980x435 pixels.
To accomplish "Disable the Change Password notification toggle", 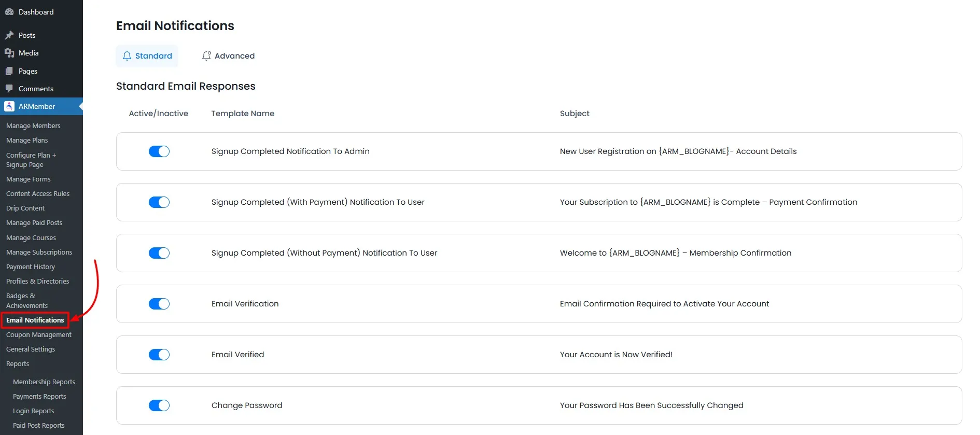I will [159, 405].
